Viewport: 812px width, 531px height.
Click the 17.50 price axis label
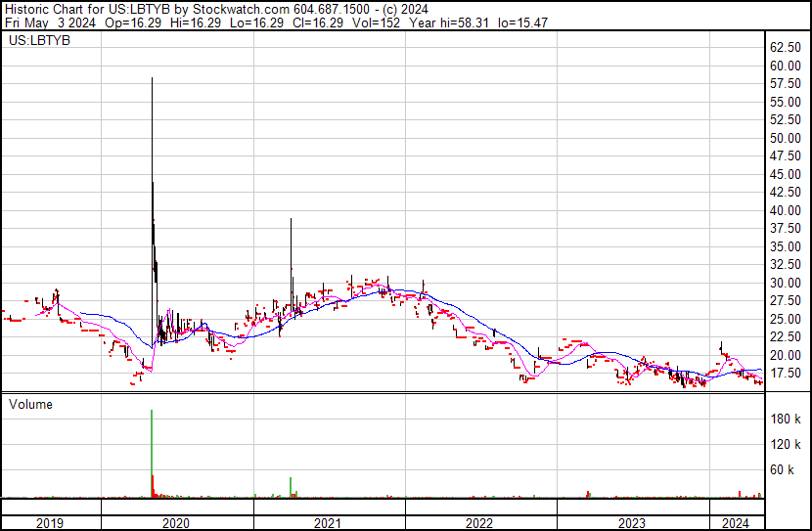pos(787,374)
